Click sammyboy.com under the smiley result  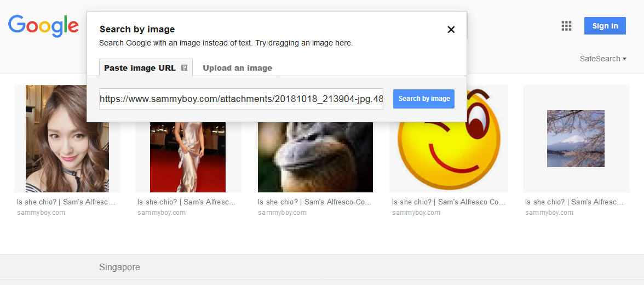pyautogui.click(x=416, y=213)
